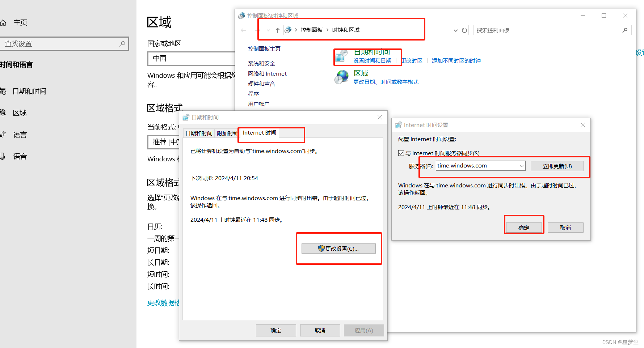This screenshot has height=348, width=644.
Task: Click the Settings search input field
Action: coord(64,44)
